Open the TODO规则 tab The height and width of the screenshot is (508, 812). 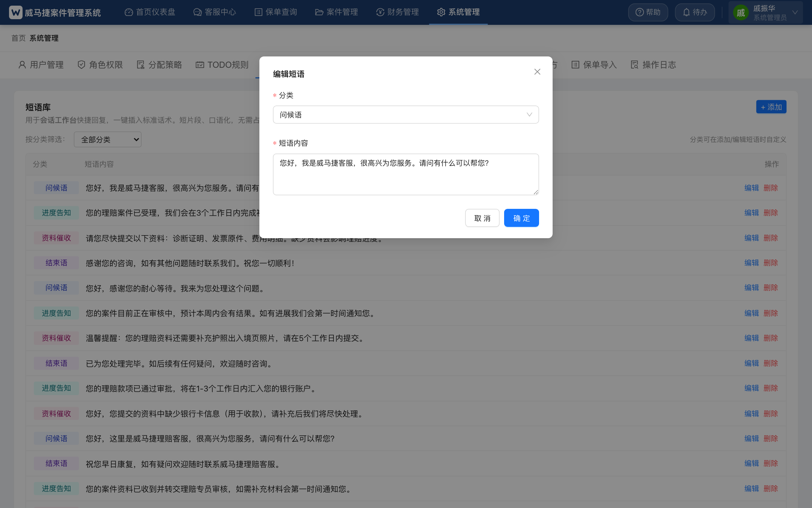[222, 65]
